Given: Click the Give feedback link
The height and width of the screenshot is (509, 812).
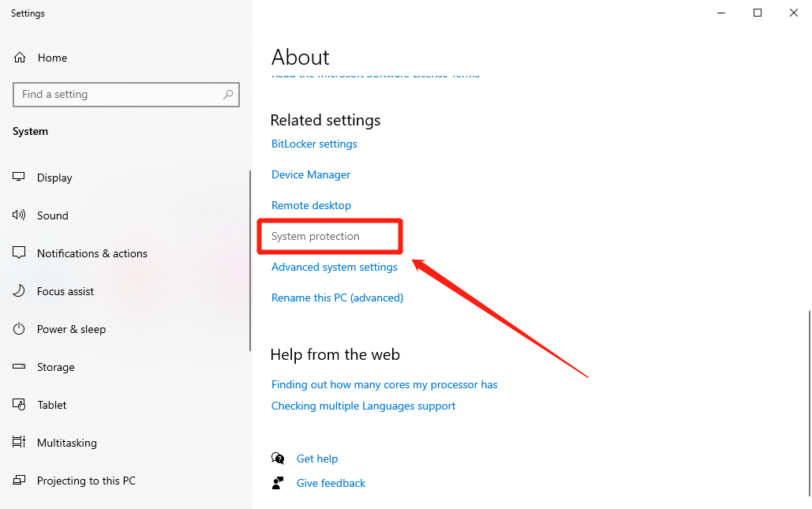Looking at the screenshot, I should click(x=331, y=483).
